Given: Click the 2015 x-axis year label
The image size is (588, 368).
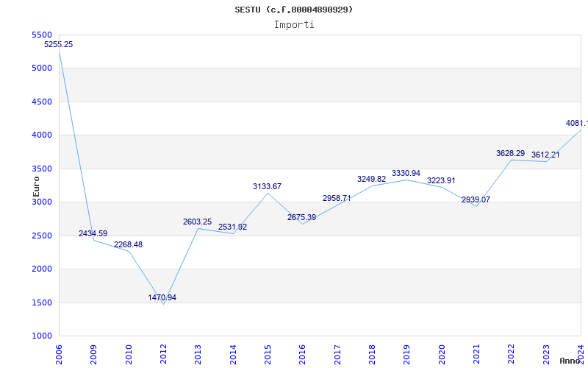Looking at the screenshot, I should point(268,355).
